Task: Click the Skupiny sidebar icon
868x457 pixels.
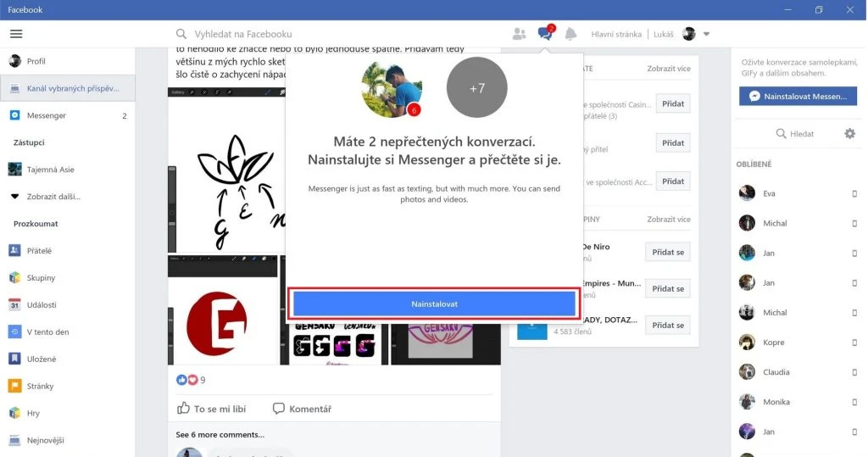Action: pyautogui.click(x=14, y=277)
